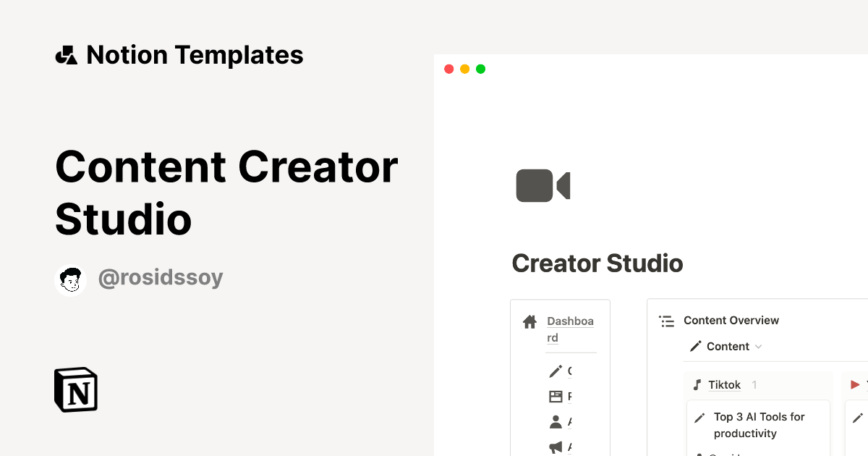Screen dimensions: 868x456
Task: Click the Creator Studio heading
Action: click(597, 263)
